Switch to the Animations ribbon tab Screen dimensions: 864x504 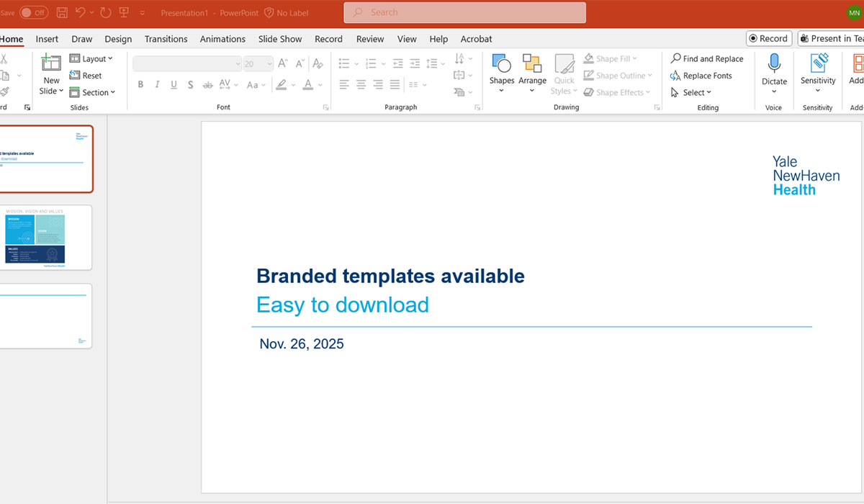coord(222,39)
